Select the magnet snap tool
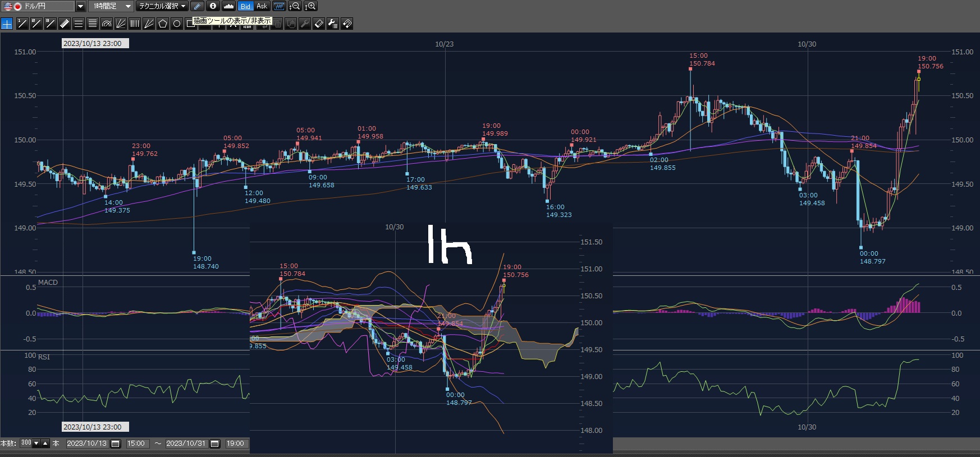Screen dimensions: 980x457 tap(347, 24)
